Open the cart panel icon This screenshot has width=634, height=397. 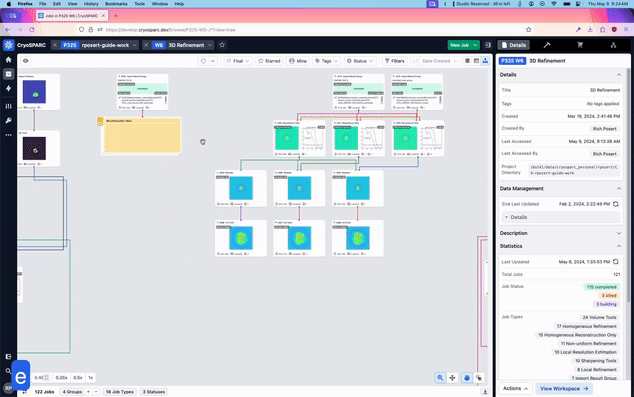pos(580,45)
